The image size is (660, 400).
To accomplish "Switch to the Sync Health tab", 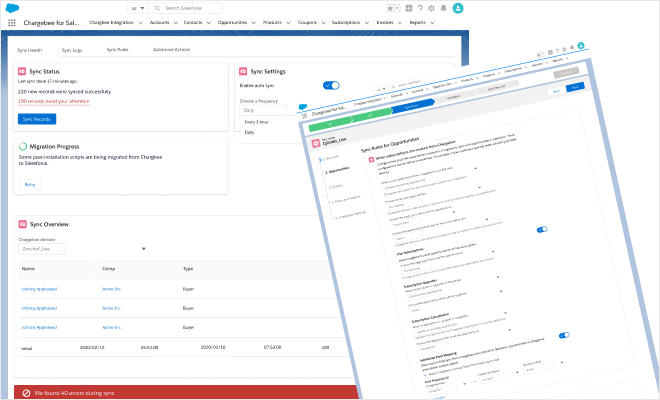I will tap(29, 50).
